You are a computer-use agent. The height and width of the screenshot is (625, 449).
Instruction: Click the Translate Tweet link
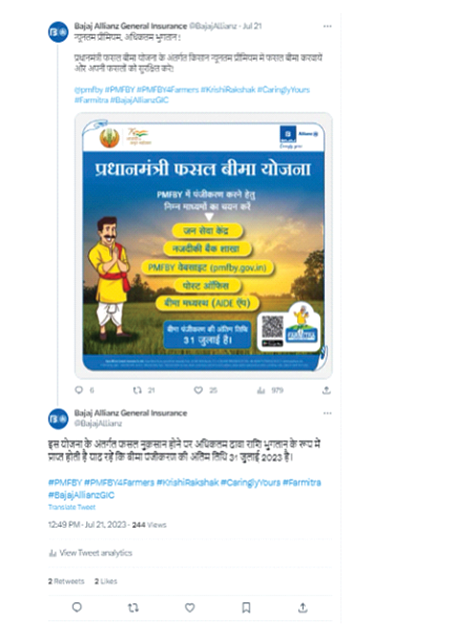(72, 507)
